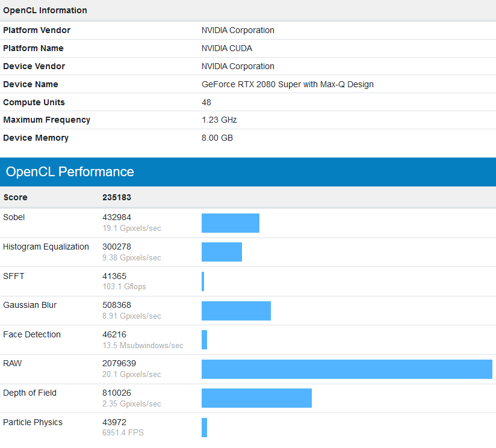Select the Platform Name label
The height and width of the screenshot is (448, 496).
click(33, 48)
